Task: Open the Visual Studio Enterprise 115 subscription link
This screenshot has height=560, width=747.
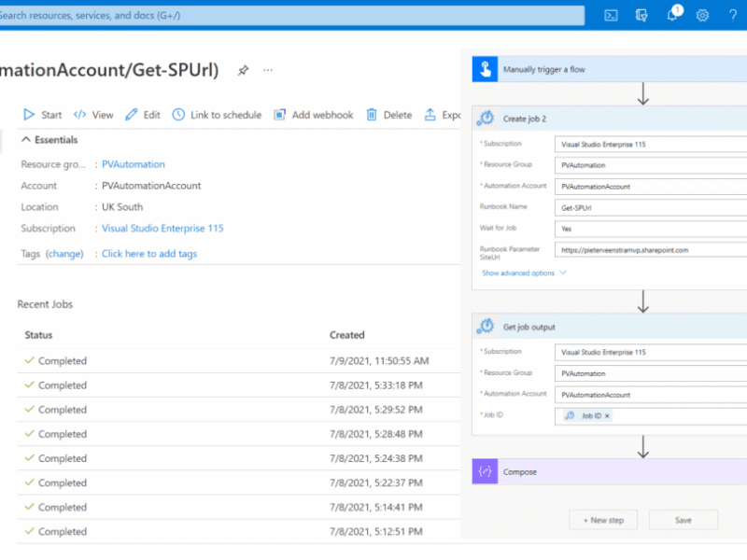Action: 162,228
